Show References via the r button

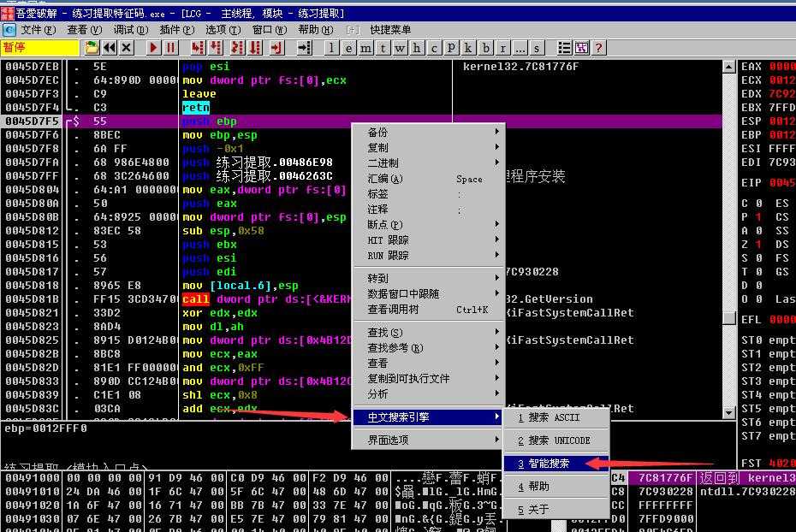pos(502,48)
